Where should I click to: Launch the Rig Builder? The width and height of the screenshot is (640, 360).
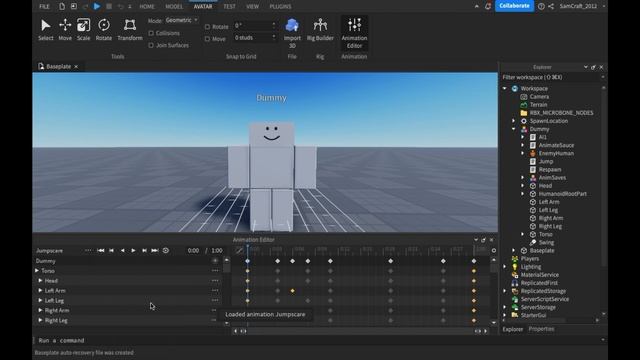pos(320,29)
